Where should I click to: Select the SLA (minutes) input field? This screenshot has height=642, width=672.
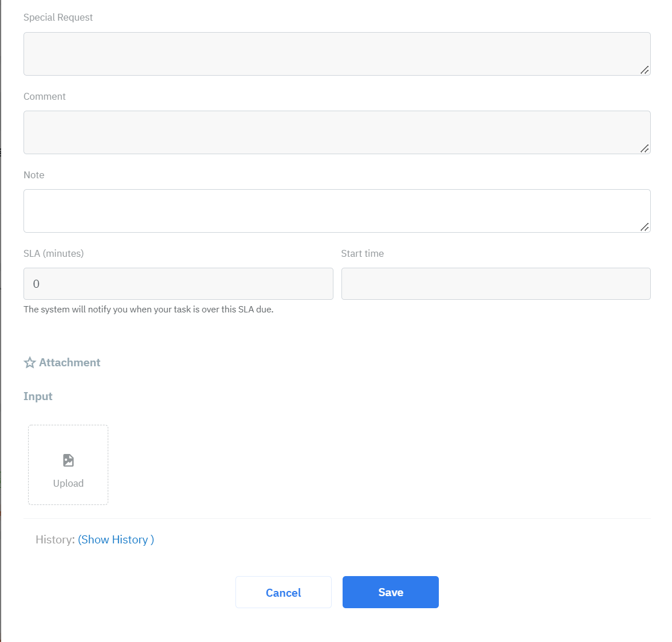[x=178, y=284]
